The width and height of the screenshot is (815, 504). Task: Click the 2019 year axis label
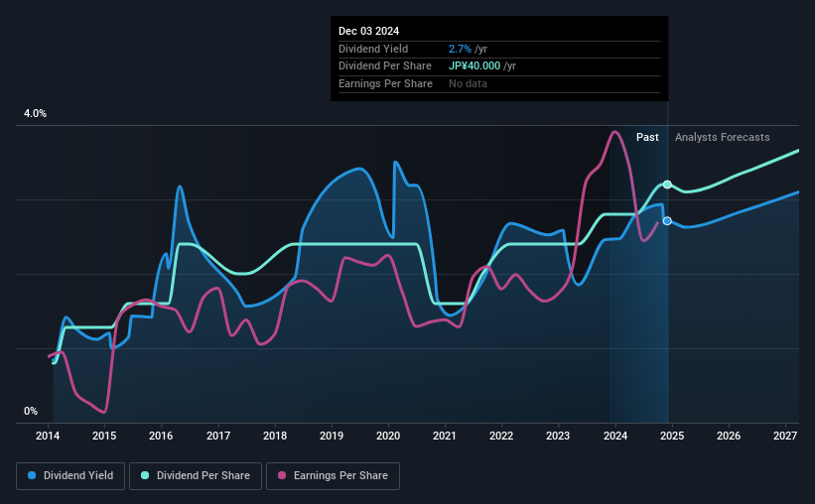[x=332, y=436]
